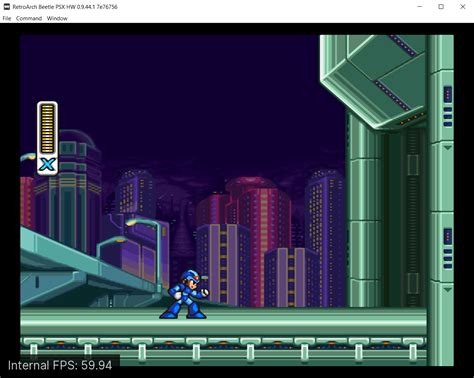Click the yellow life energy bar
Image resolution: width=474 pixels, height=378 pixels.
click(x=47, y=128)
